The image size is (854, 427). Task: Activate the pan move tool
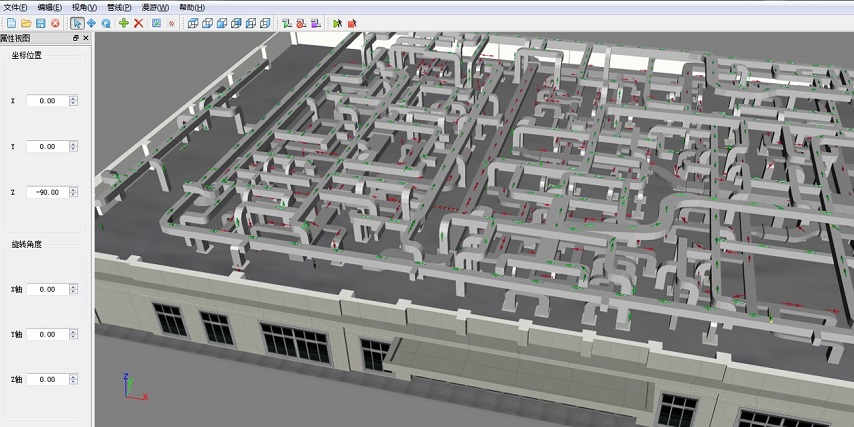coord(92,22)
